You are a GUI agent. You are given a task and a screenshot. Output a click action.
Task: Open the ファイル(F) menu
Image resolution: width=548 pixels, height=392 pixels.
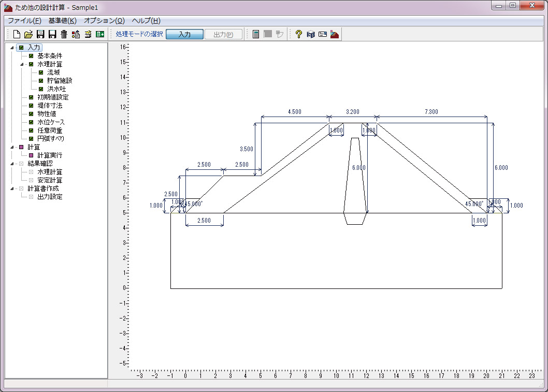24,21
